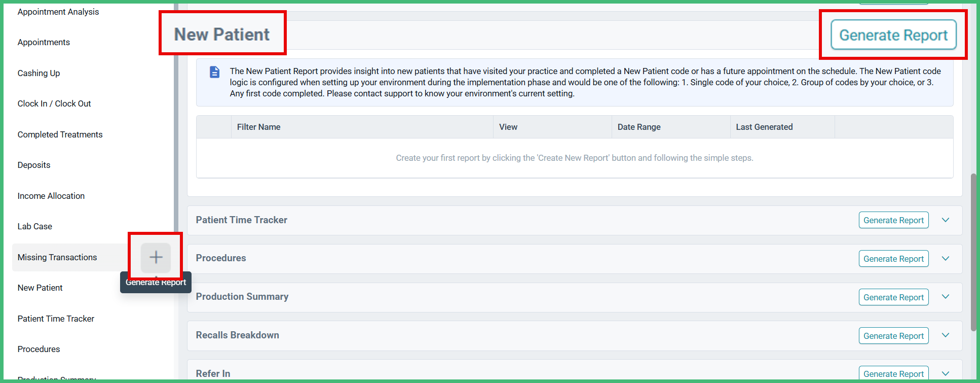Expand the Procedures section chevron
This screenshot has width=980, height=383.
(946, 258)
